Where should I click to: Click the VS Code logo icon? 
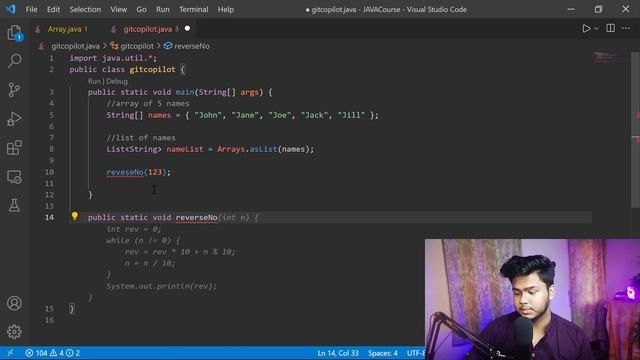click(x=10, y=9)
